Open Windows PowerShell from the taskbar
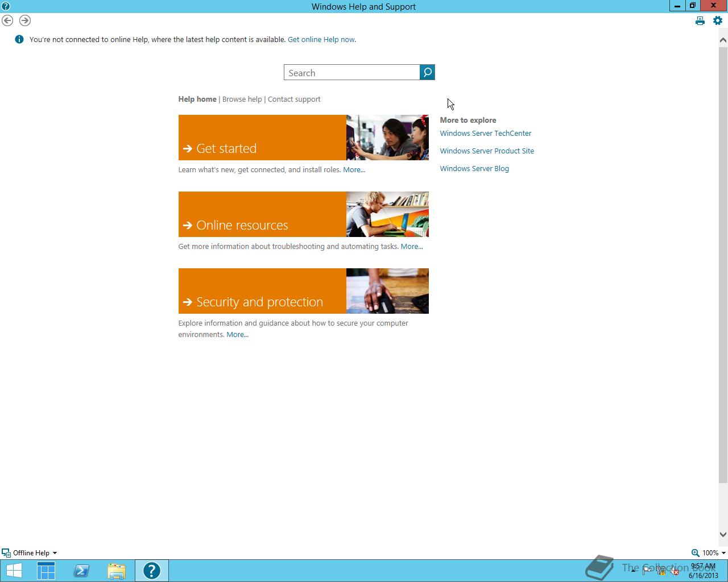This screenshot has height=582, width=728. point(81,571)
